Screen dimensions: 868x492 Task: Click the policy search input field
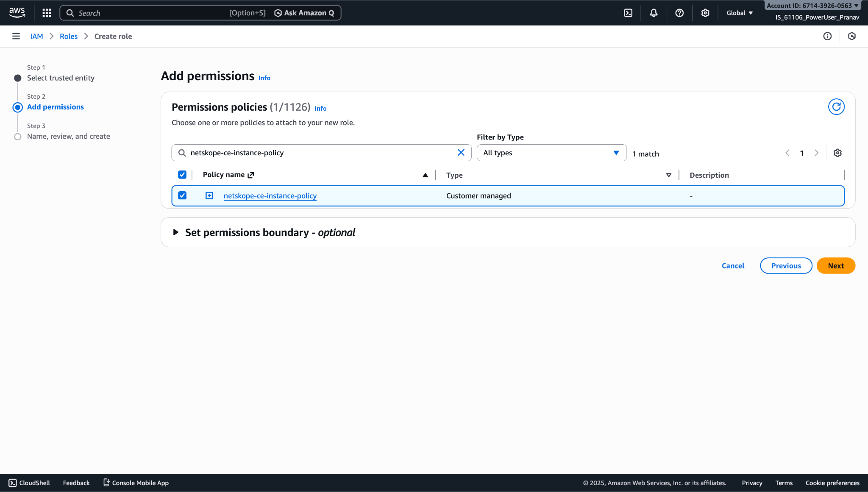pos(321,153)
